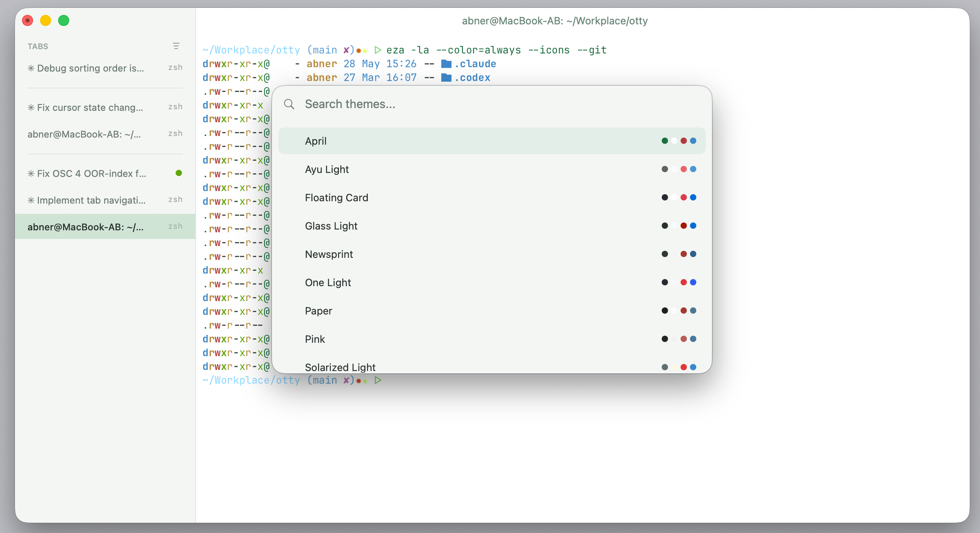This screenshot has width=980, height=533.
Task: Apply the Newsprint theme
Action: click(492, 254)
